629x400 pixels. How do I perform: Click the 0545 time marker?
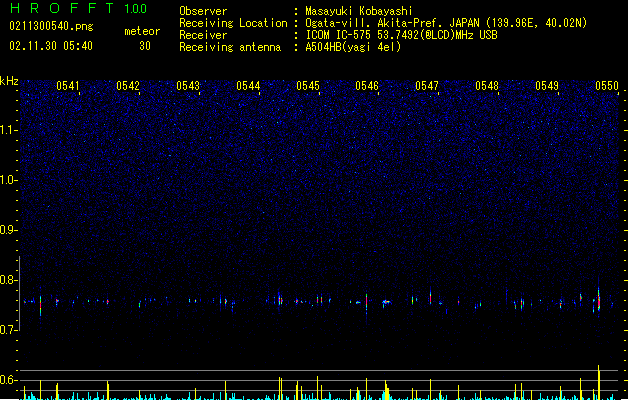(308, 85)
